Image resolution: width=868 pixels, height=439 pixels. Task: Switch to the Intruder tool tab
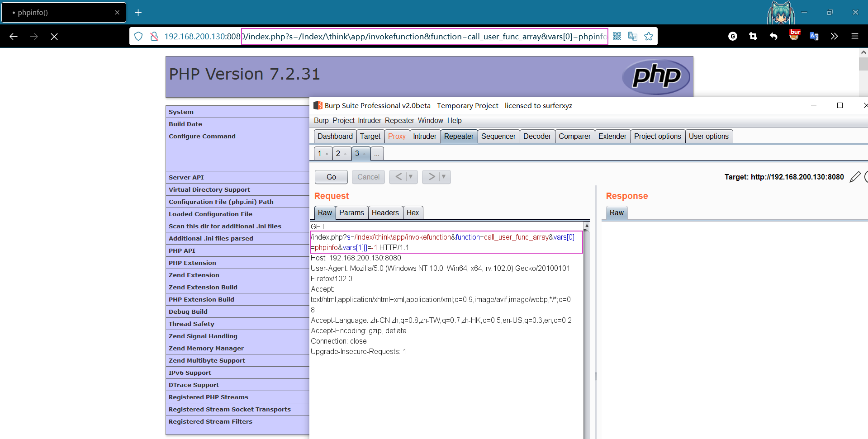click(x=425, y=136)
